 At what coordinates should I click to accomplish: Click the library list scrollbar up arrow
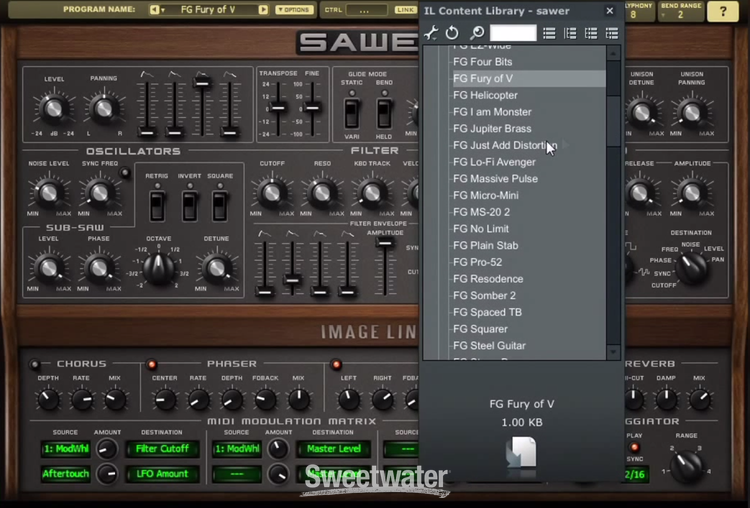tap(613, 54)
